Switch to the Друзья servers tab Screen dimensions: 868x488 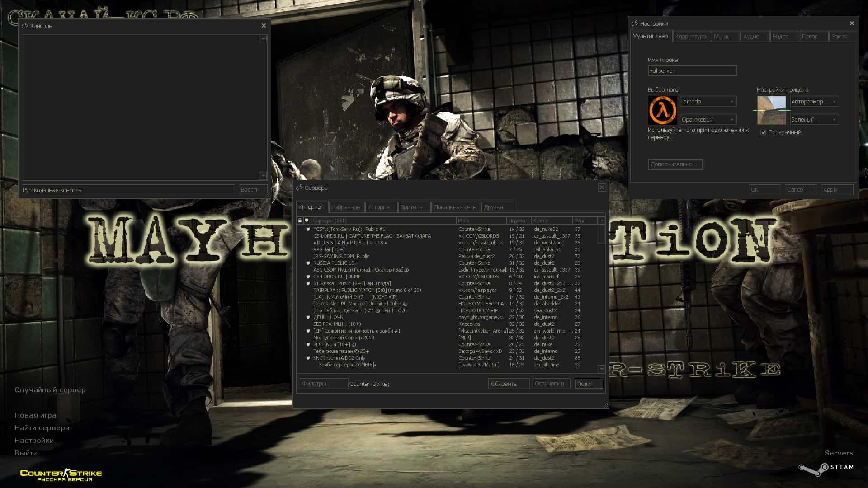tap(497, 207)
